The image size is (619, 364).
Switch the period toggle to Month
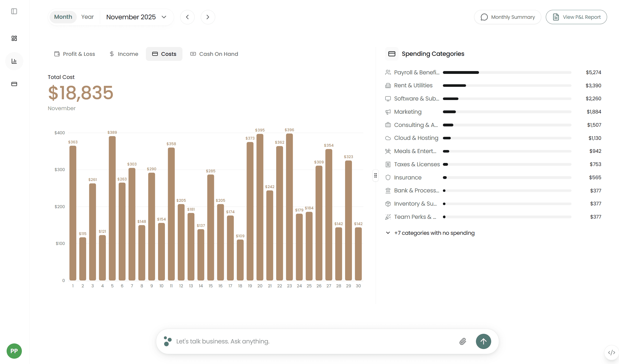(x=63, y=17)
